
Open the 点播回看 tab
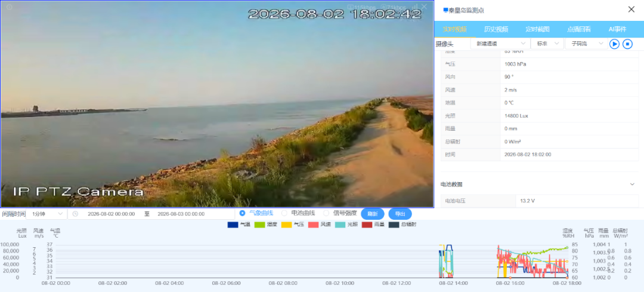pyautogui.click(x=579, y=29)
